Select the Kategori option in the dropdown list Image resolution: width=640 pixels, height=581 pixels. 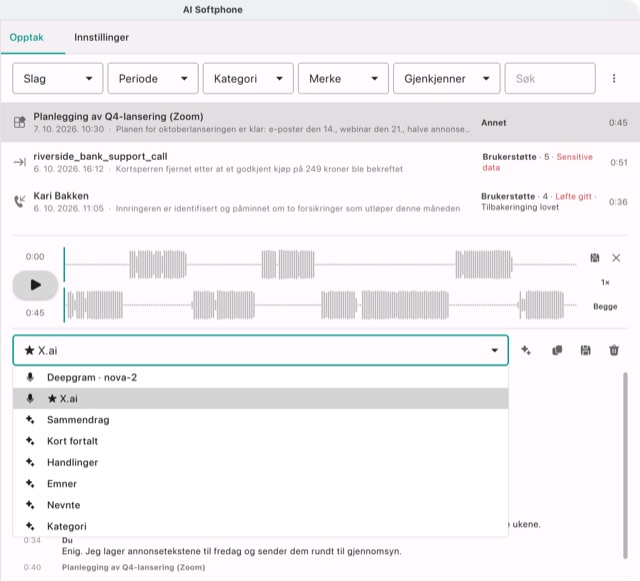pos(260,526)
